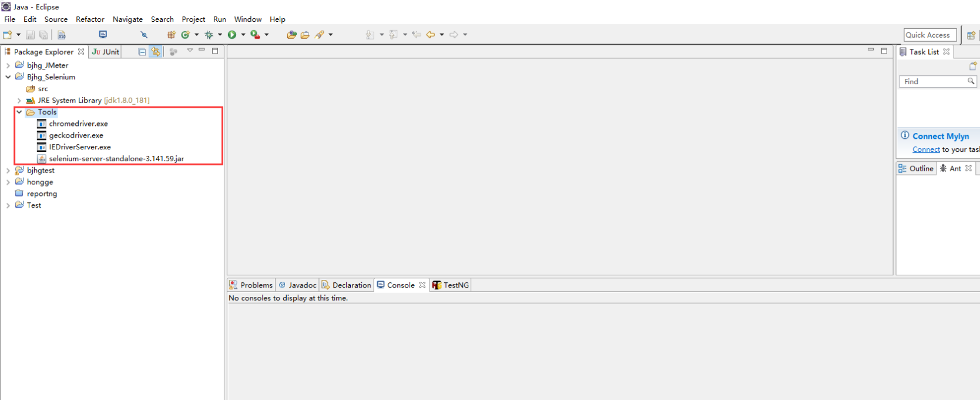Open the Back history dropdown arrow

click(441, 35)
